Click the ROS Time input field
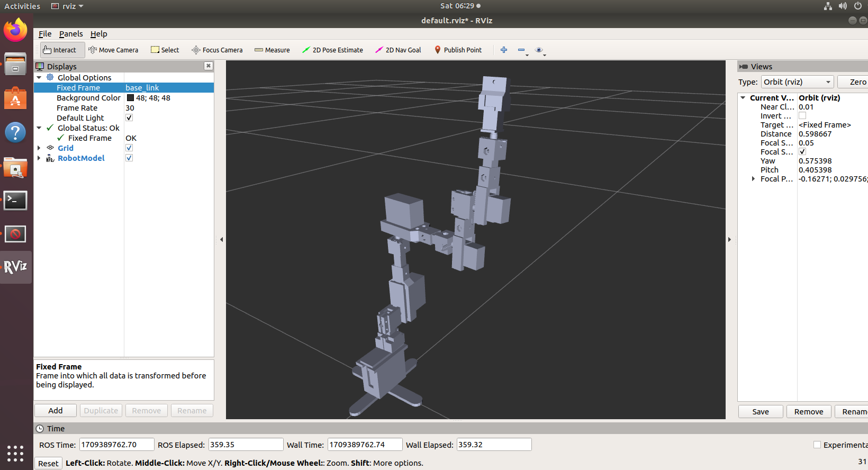This screenshot has height=470, width=868. 116,445
